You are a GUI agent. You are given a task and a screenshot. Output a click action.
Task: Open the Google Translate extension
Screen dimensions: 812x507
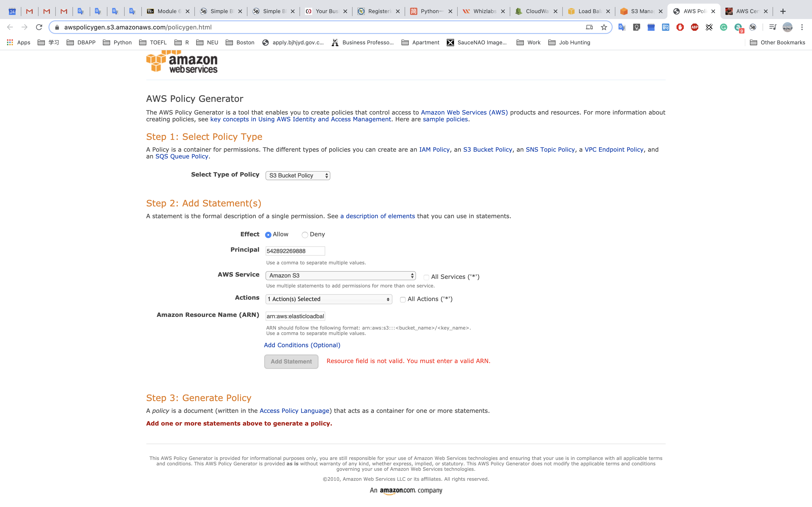pos(622,27)
